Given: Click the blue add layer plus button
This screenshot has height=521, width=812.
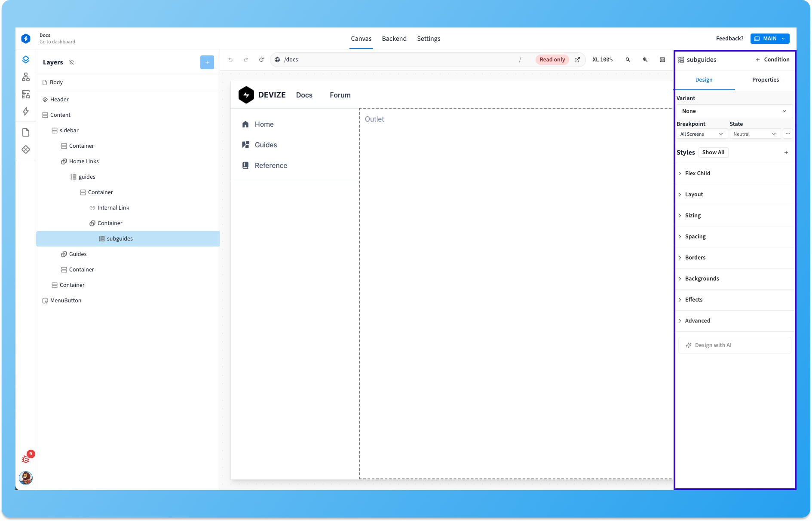Looking at the screenshot, I should tap(207, 62).
